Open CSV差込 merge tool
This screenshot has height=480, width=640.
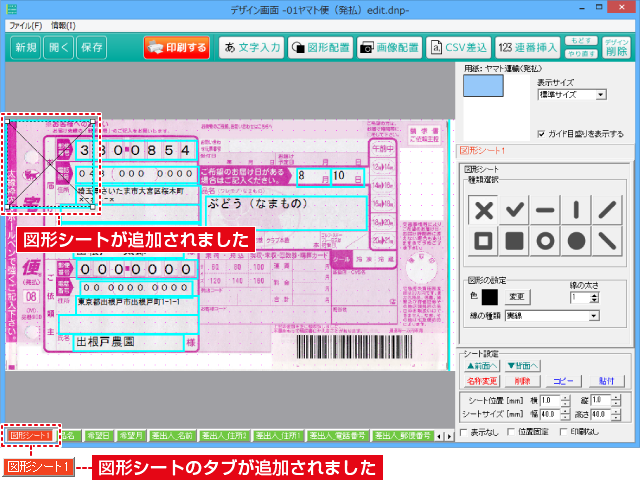click(x=459, y=48)
